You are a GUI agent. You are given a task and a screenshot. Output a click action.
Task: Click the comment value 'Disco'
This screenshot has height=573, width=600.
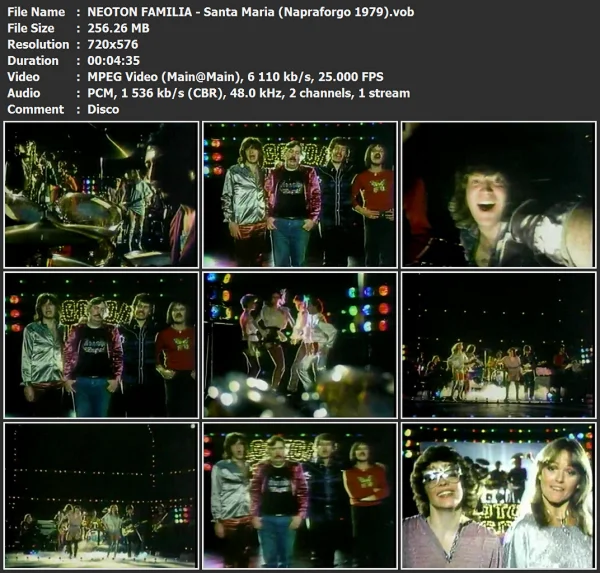pos(103,109)
